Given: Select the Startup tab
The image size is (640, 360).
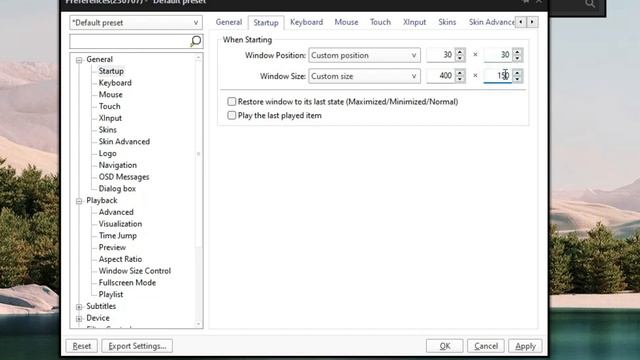Looking at the screenshot, I should pyautogui.click(x=266, y=22).
